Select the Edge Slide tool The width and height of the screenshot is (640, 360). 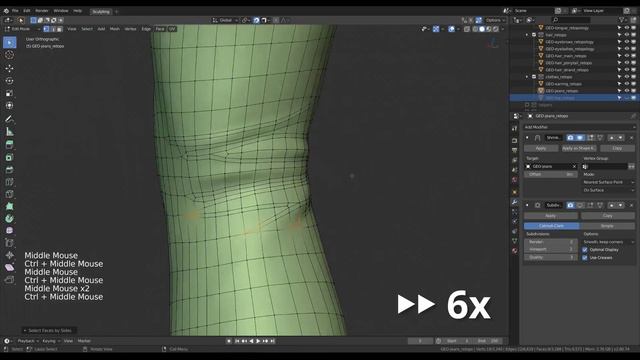tap(9, 243)
